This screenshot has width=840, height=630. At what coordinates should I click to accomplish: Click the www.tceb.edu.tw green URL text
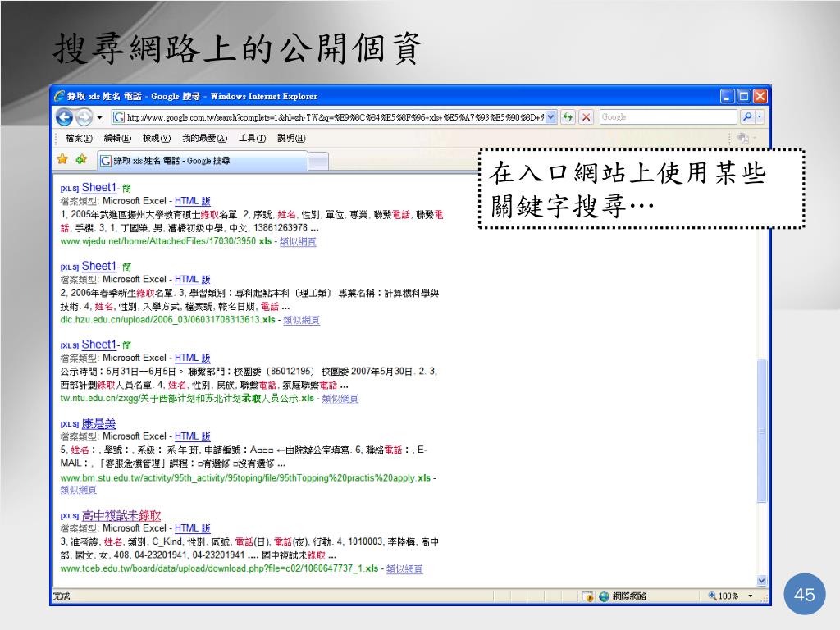tap(219, 569)
